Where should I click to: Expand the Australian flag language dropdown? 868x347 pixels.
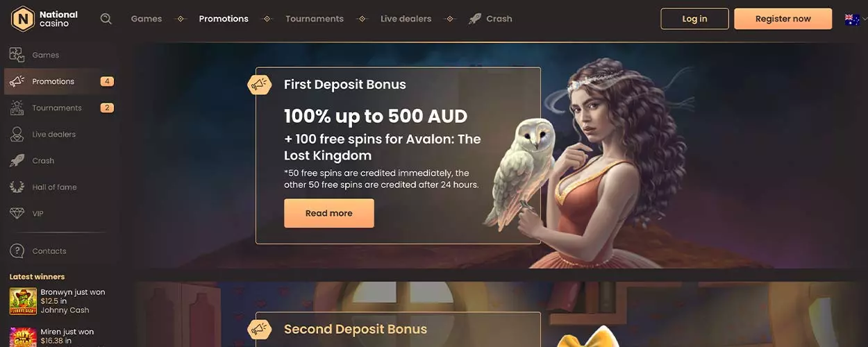click(855, 19)
